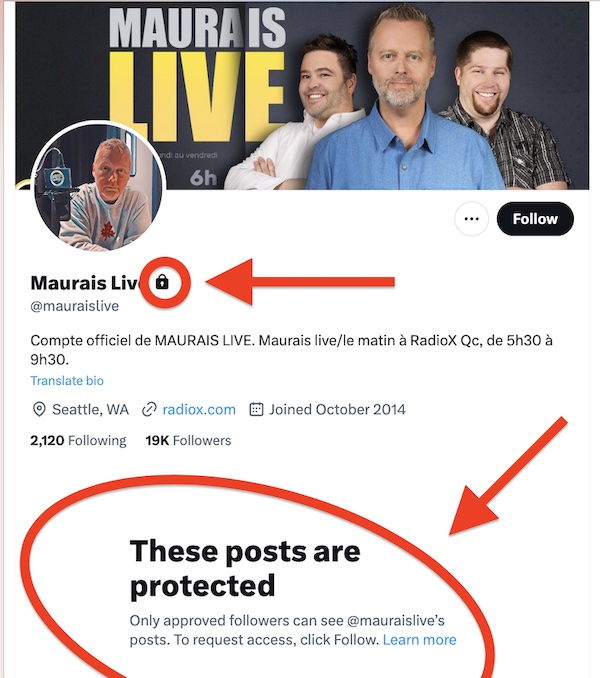This screenshot has width=600, height=678.
Task: Click the @mauraislive handle text
Action: [x=75, y=306]
